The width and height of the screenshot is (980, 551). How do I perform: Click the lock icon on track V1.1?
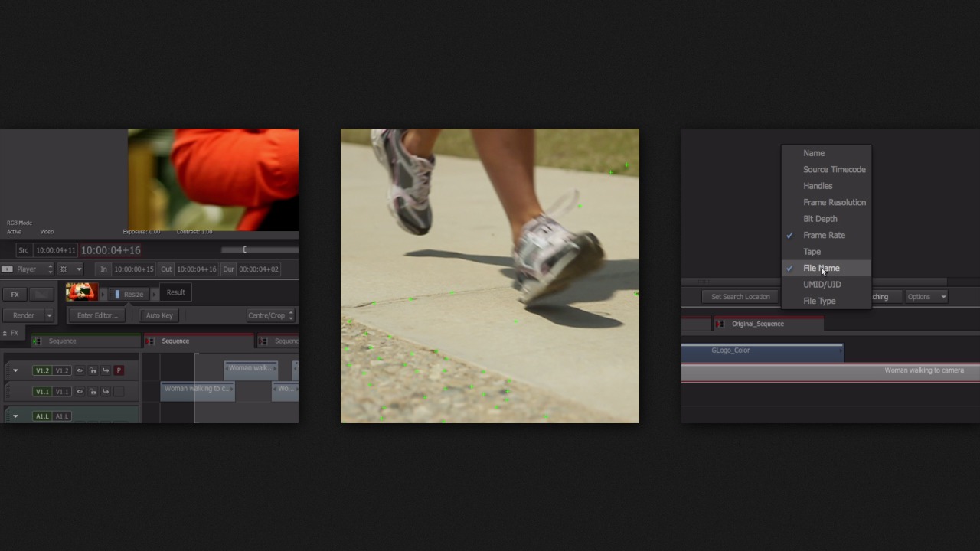click(x=93, y=391)
